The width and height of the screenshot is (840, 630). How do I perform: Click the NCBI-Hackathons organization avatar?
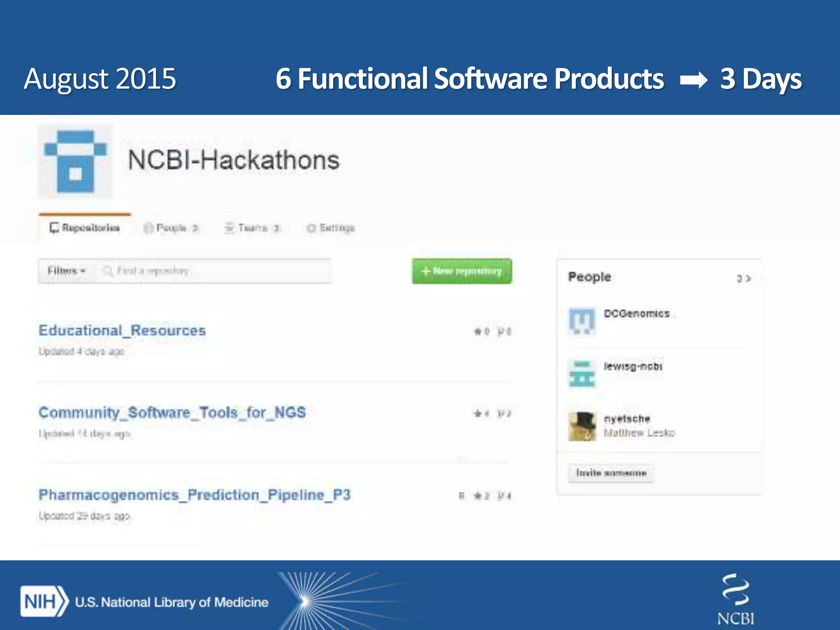click(x=75, y=162)
